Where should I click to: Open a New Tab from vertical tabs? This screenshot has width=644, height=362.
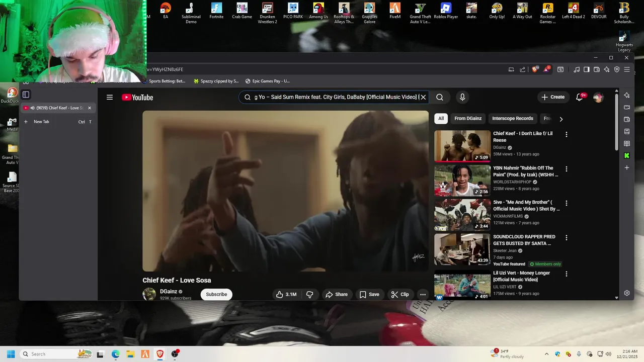(58, 122)
